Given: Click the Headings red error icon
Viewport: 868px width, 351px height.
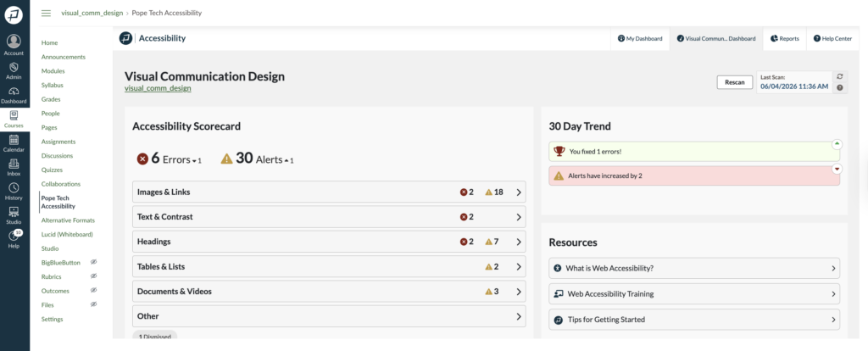Looking at the screenshot, I should [464, 242].
